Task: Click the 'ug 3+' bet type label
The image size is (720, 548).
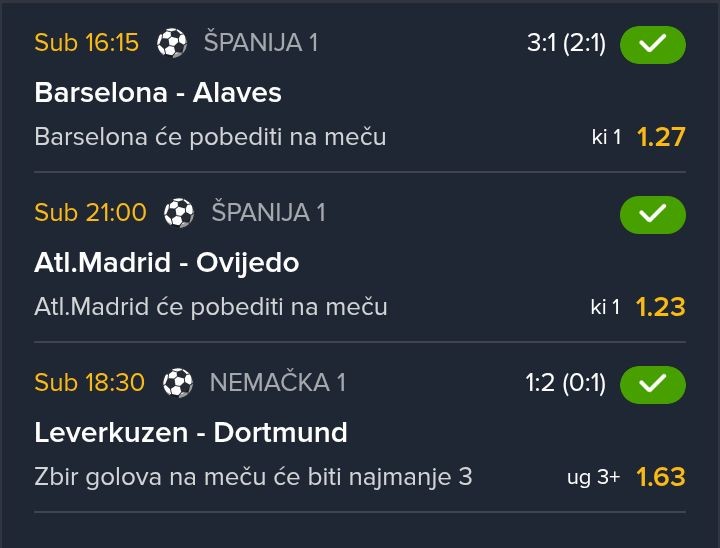Action: [593, 477]
